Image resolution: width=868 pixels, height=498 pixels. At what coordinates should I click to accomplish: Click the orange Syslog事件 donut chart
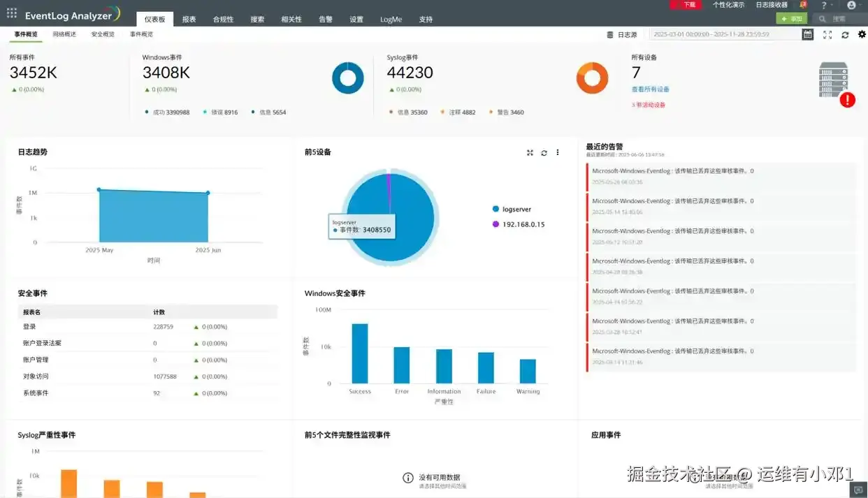(592, 78)
